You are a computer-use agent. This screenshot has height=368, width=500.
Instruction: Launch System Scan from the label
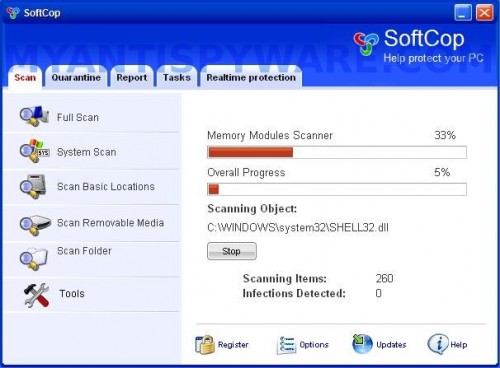click(87, 152)
